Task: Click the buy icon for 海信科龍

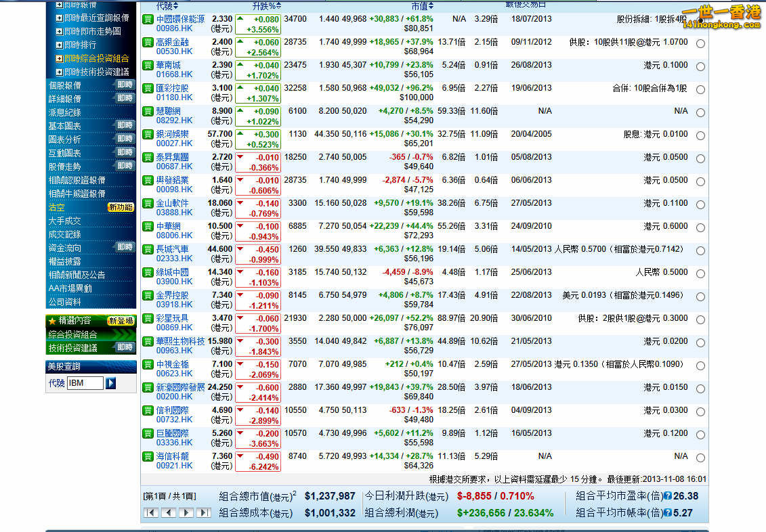Action: pos(148,457)
